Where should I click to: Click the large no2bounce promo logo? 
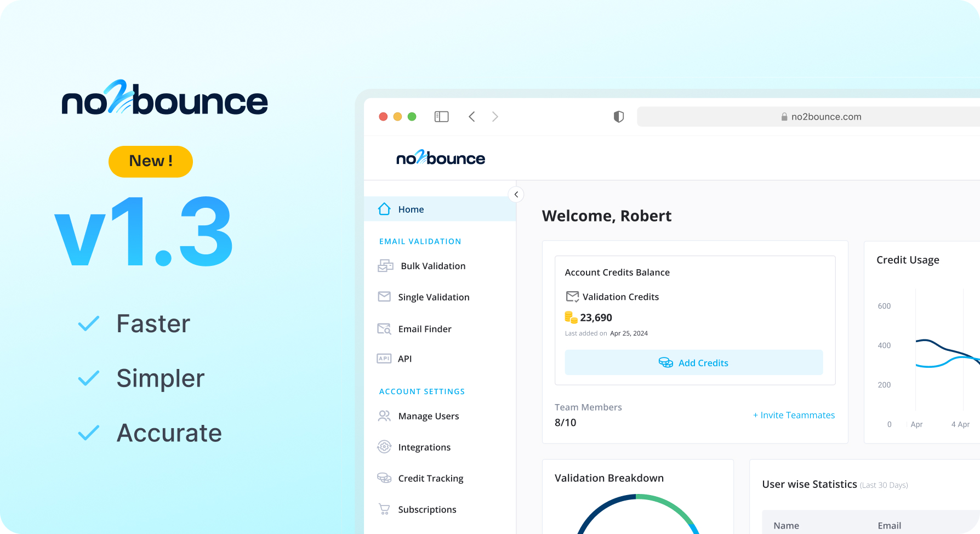[x=164, y=98]
